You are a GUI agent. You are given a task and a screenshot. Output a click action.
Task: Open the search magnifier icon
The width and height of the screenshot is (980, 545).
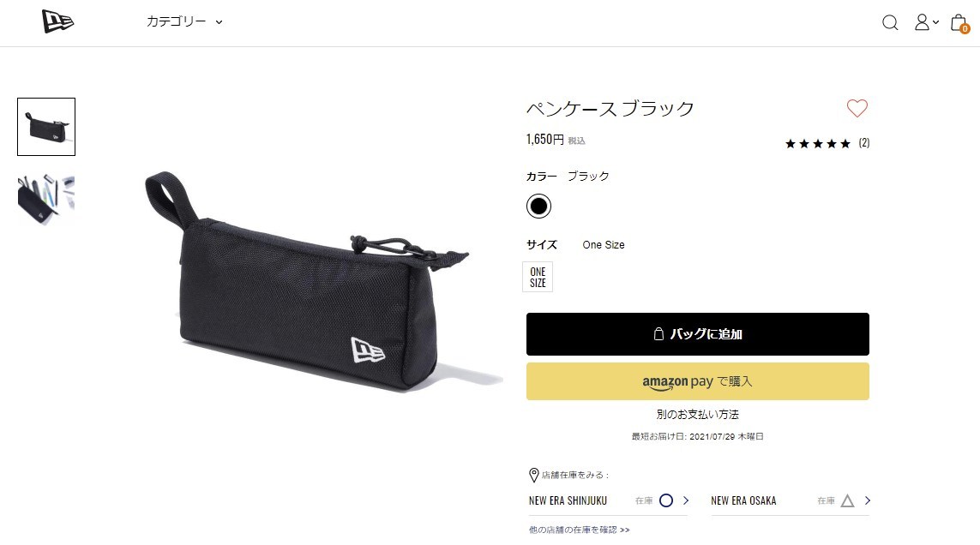890,23
